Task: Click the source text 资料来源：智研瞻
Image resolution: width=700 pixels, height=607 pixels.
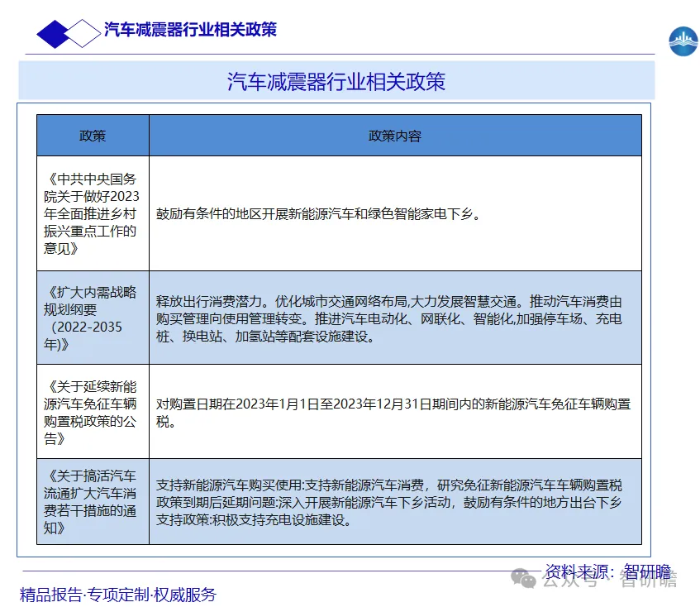Action: (x=608, y=571)
